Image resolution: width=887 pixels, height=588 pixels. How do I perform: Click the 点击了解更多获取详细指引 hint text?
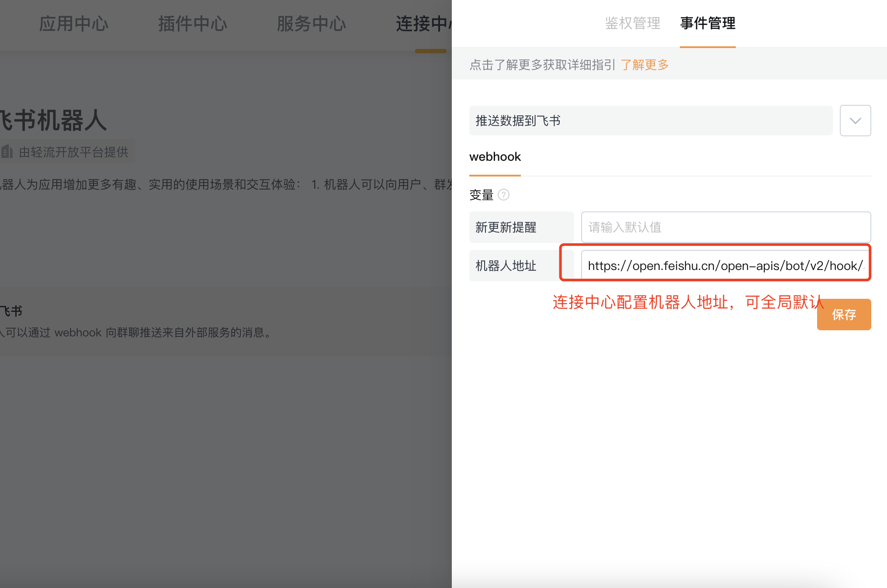[x=543, y=65]
